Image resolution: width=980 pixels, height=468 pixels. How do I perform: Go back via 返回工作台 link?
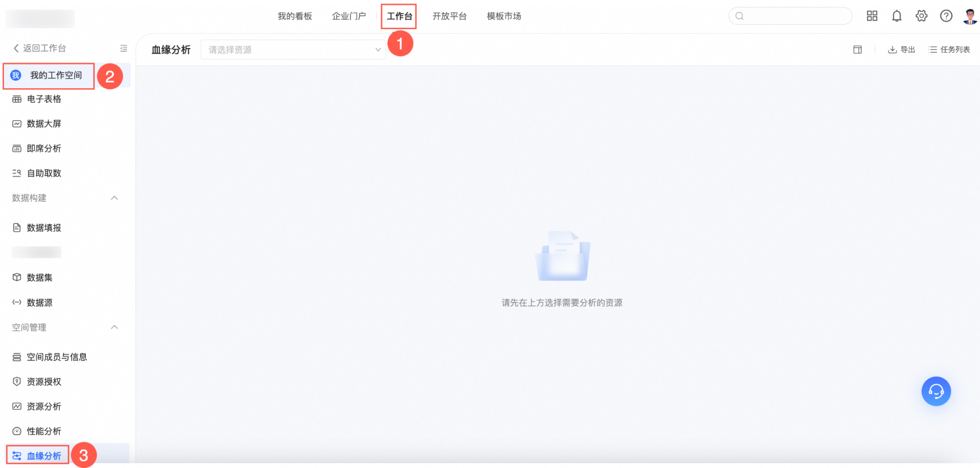coord(40,48)
